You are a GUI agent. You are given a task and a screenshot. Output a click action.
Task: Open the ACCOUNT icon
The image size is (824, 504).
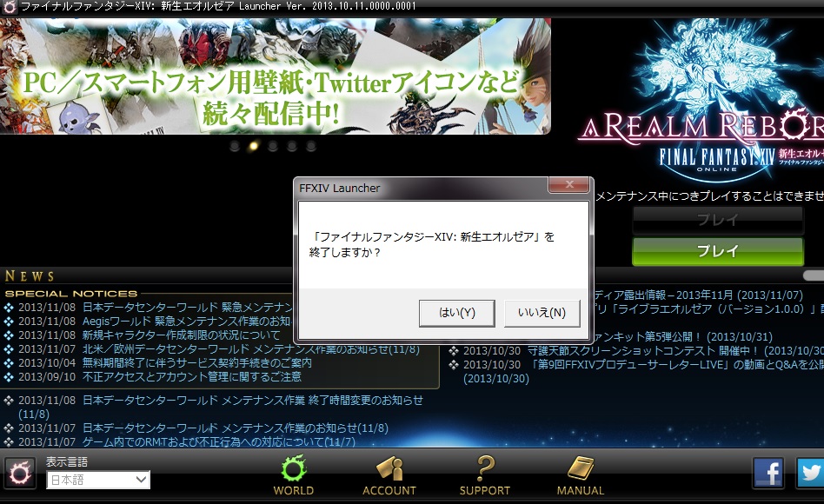389,475
